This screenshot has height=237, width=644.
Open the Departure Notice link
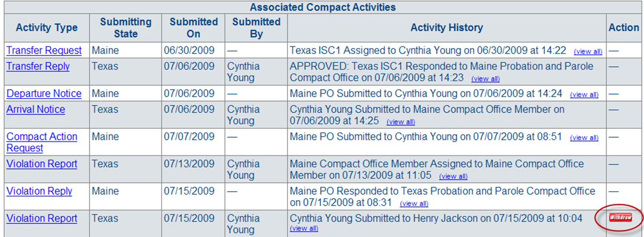pos(44,94)
